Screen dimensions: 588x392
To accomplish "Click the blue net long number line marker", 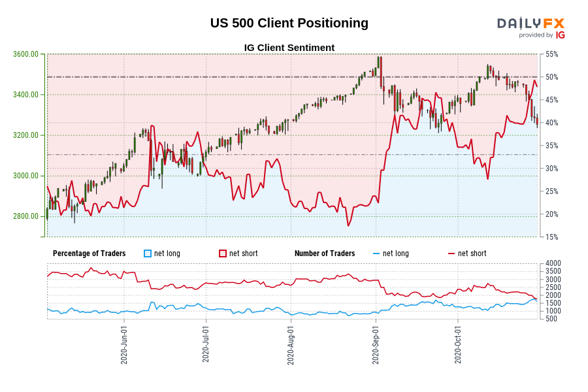I will [376, 254].
